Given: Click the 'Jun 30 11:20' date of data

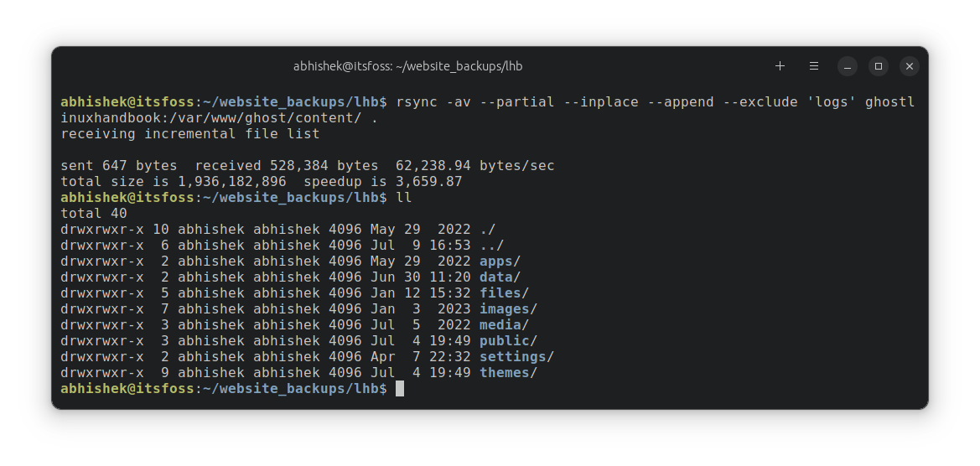Looking at the screenshot, I should (421, 277).
